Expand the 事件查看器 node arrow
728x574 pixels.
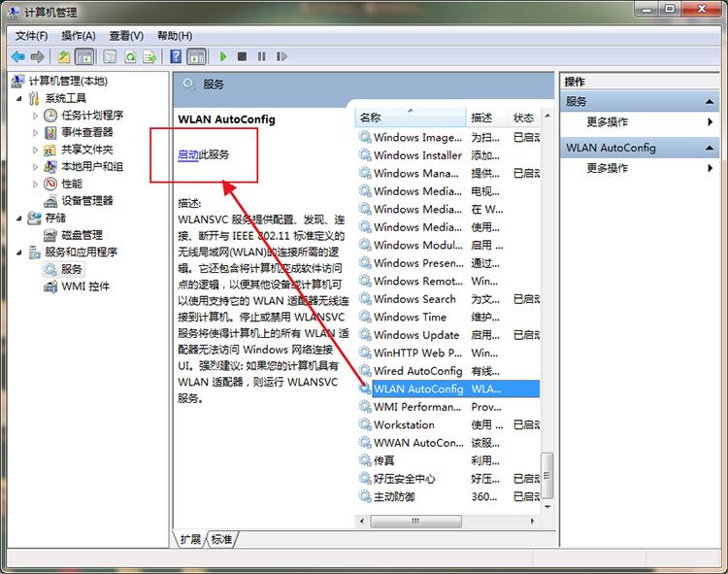[x=35, y=133]
